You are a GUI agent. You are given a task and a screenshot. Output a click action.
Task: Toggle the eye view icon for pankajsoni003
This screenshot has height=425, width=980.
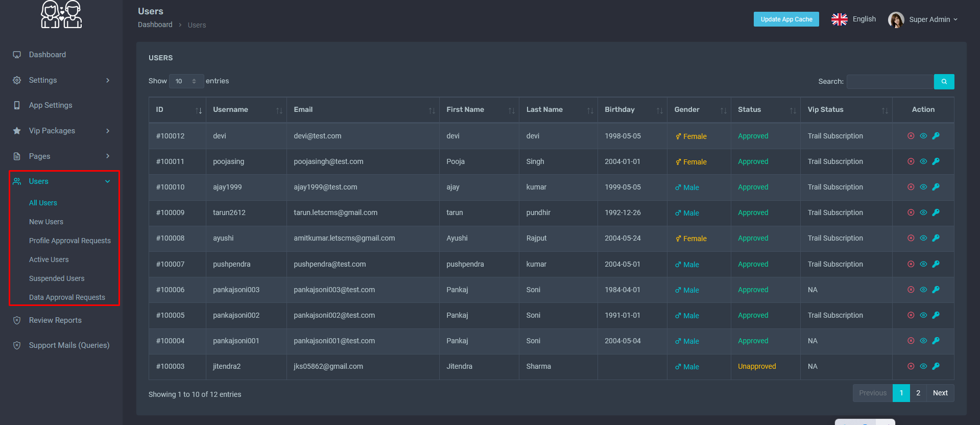click(923, 290)
